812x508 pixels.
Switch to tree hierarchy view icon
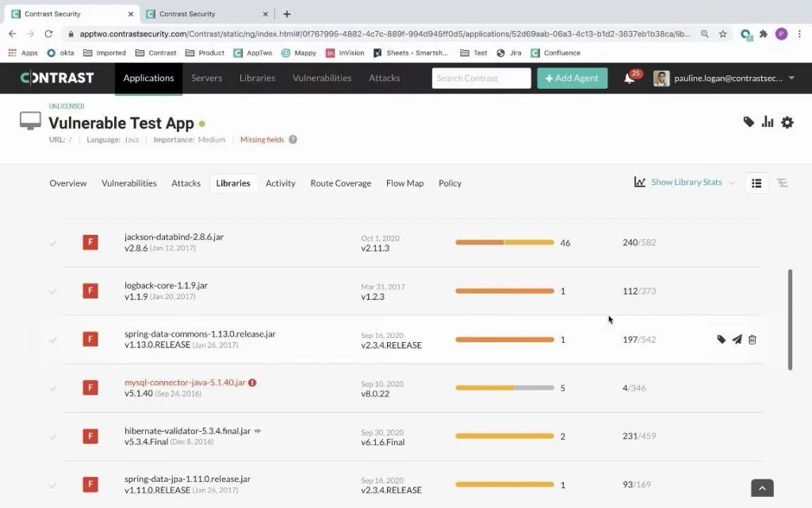pos(782,183)
